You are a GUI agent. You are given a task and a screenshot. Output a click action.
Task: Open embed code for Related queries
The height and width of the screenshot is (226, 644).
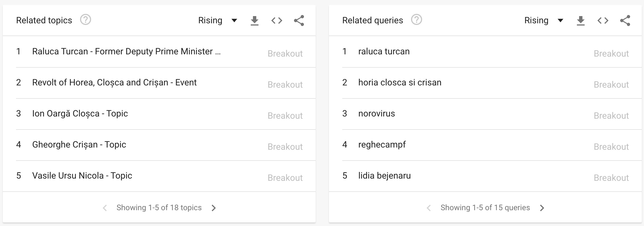click(x=603, y=21)
